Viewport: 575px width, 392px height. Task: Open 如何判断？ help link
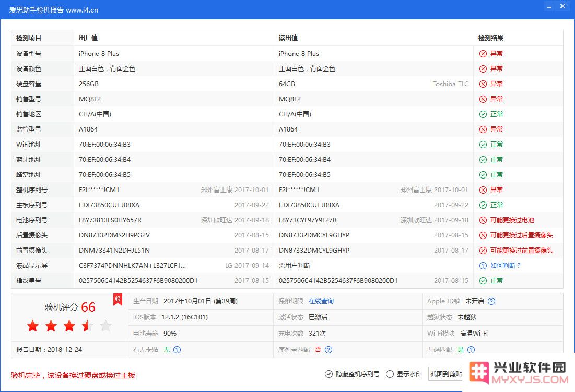point(506,266)
